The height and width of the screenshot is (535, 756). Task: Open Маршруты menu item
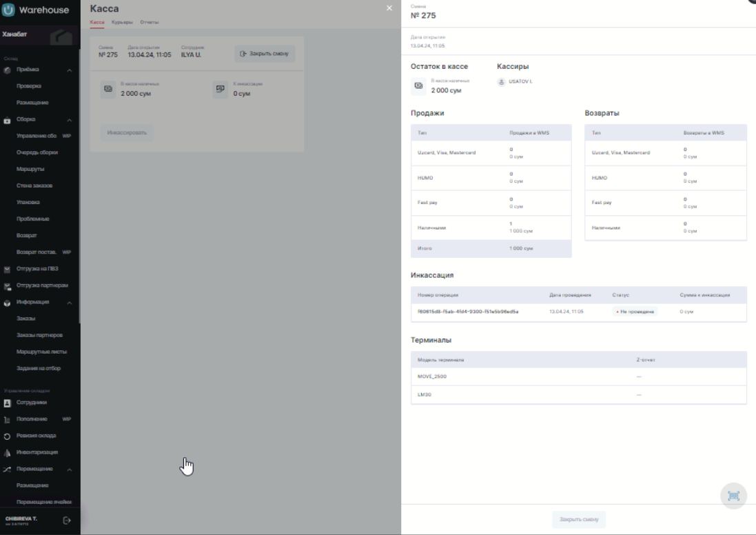coord(30,170)
